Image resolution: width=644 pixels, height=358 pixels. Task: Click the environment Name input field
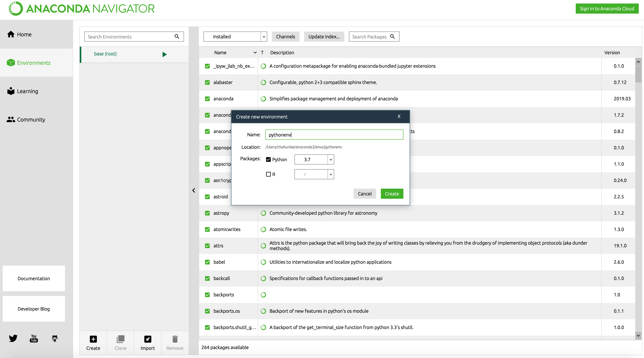pos(334,135)
